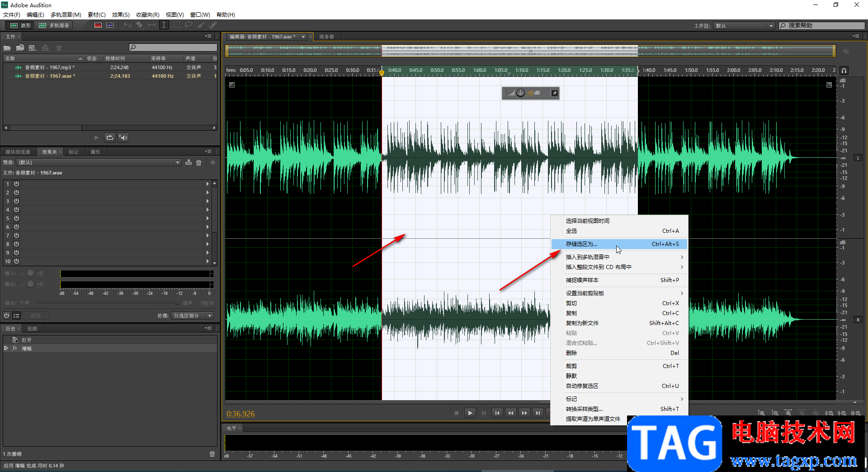Click the new file icon in Files panel
The width and height of the screenshot is (868, 472).
coord(33,48)
